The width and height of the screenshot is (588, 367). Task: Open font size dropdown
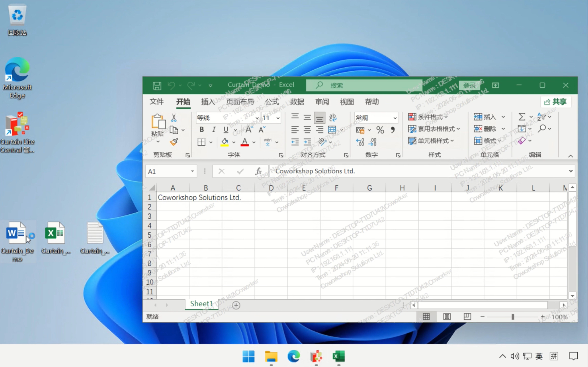click(278, 118)
